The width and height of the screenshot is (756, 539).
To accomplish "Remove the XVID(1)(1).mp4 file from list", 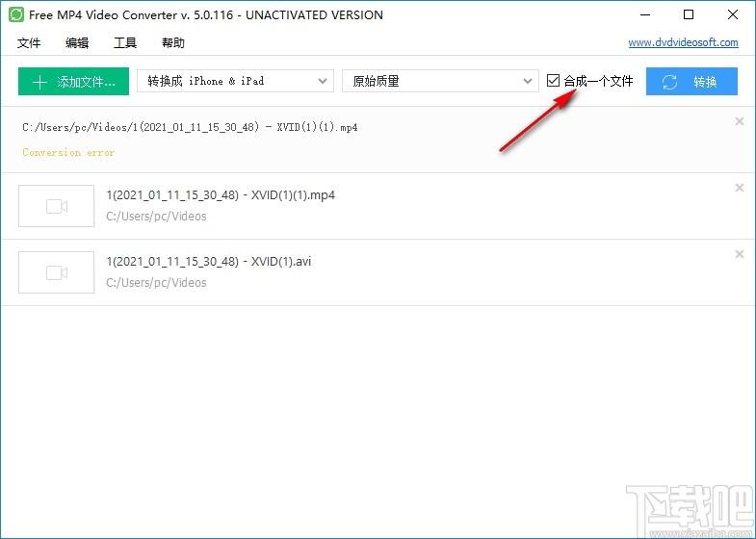I will [739, 188].
